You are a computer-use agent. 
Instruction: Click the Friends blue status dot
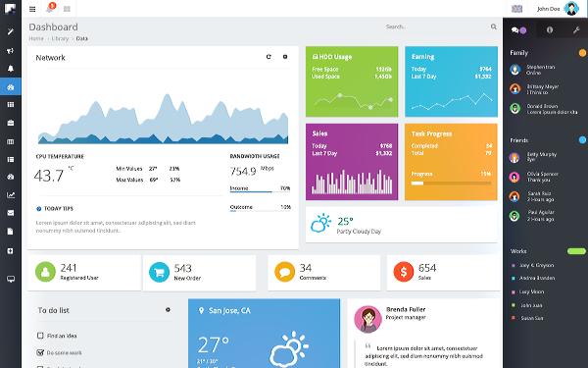tap(582, 140)
